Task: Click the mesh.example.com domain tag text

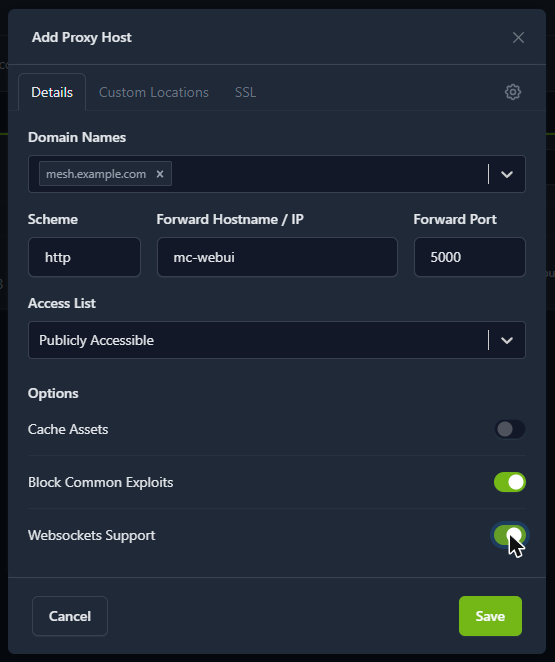Action: pyautogui.click(x=96, y=174)
